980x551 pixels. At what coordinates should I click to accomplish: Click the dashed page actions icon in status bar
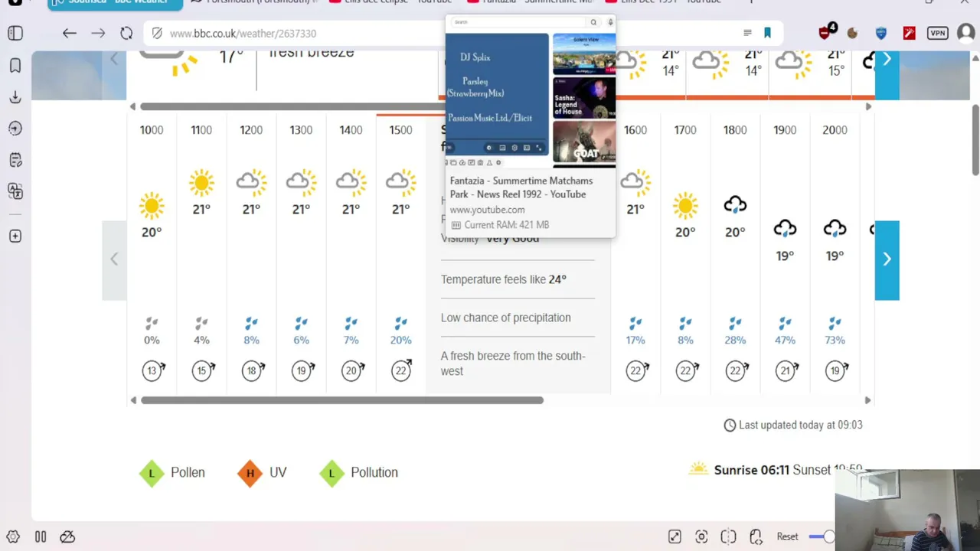click(x=728, y=536)
